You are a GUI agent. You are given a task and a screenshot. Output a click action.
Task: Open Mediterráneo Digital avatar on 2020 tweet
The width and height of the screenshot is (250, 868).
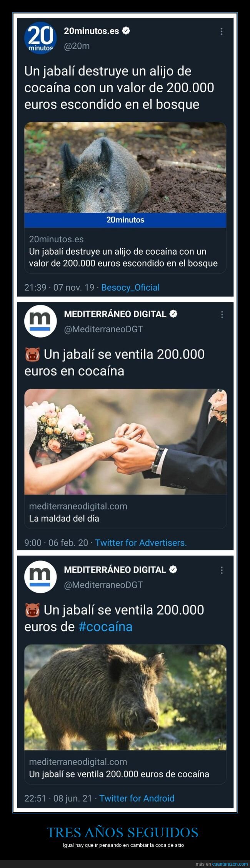coord(40,321)
